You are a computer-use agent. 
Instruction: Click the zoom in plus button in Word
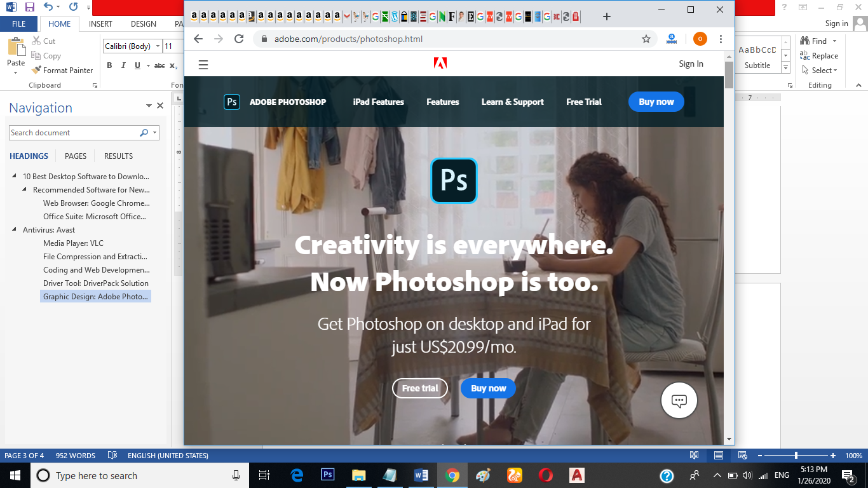(833, 456)
